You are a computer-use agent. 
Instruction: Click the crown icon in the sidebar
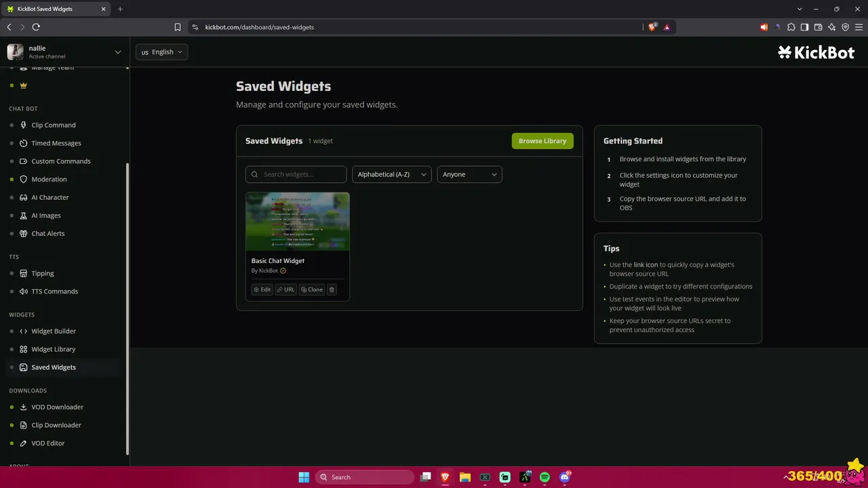(x=23, y=85)
